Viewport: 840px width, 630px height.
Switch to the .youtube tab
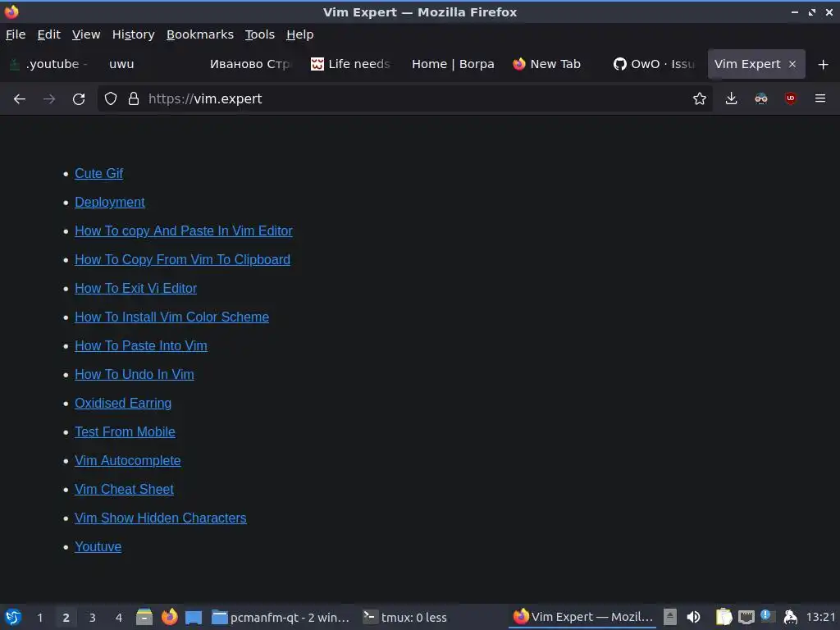48,64
